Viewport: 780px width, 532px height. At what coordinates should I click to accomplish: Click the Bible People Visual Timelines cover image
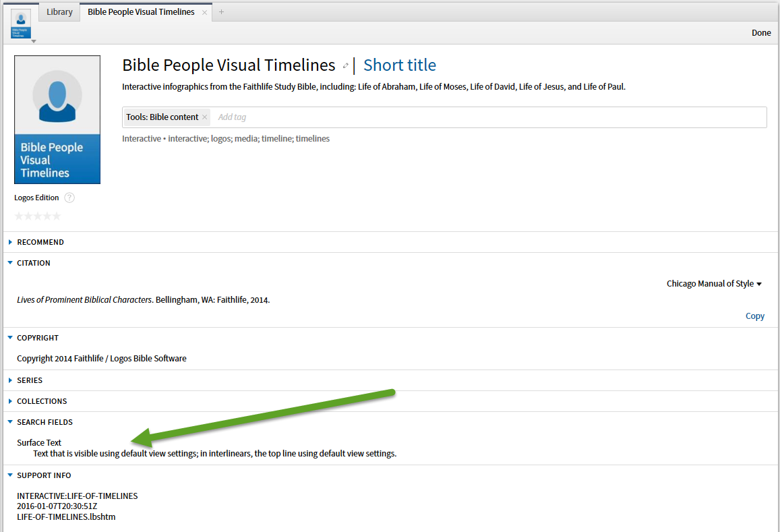tap(57, 119)
